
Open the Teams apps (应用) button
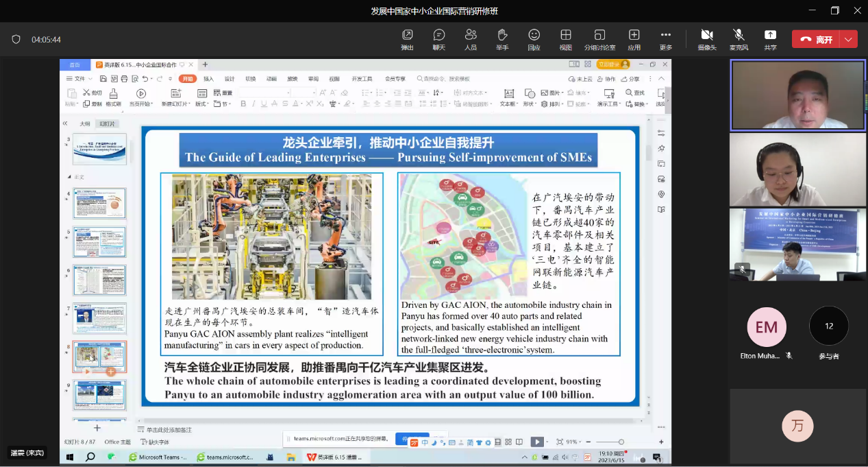[634, 39]
